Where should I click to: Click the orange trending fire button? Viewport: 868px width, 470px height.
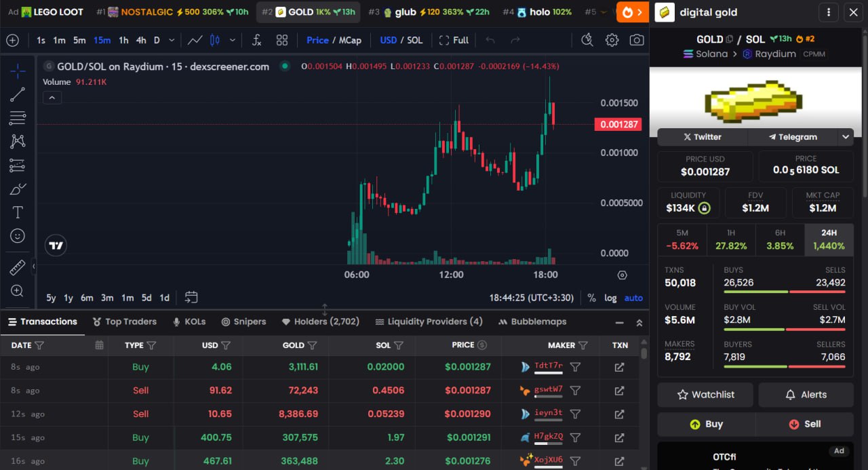click(x=633, y=12)
